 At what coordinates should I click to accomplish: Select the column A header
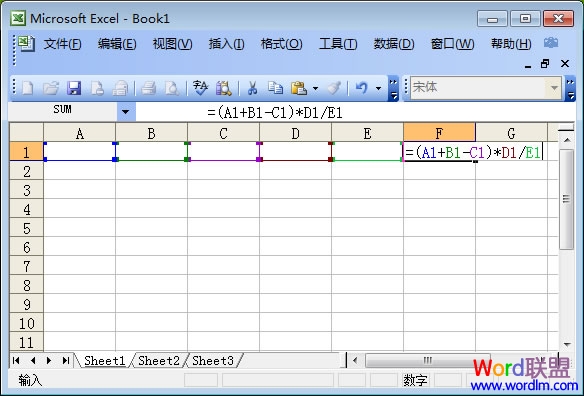pyautogui.click(x=79, y=133)
